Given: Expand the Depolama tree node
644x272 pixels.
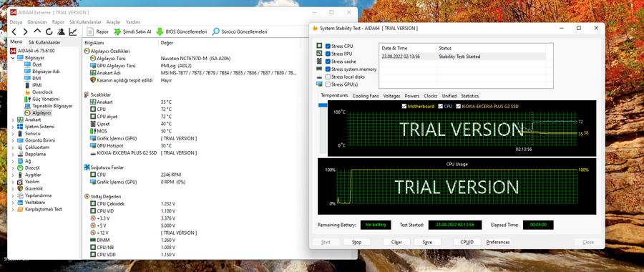Looking at the screenshot, I should [x=13, y=154].
